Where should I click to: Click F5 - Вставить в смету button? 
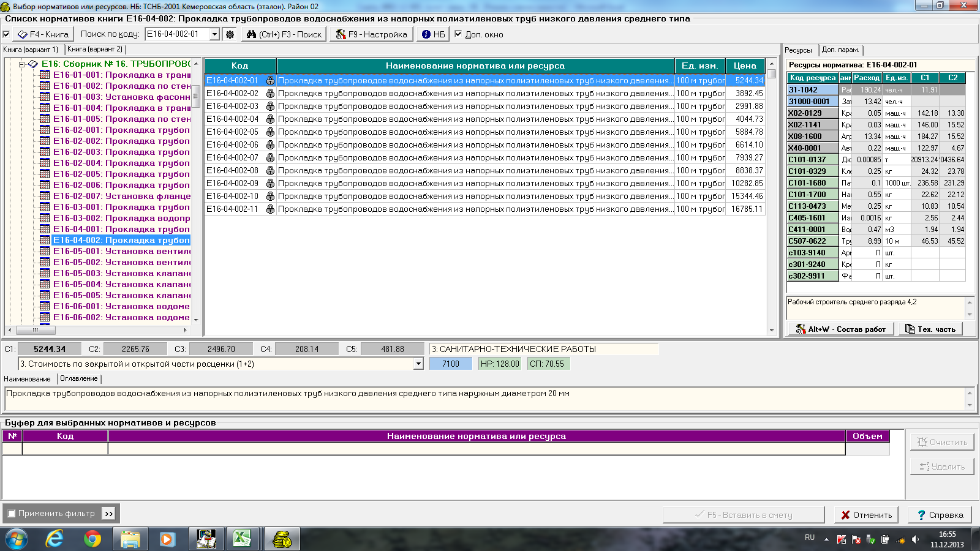tap(744, 515)
